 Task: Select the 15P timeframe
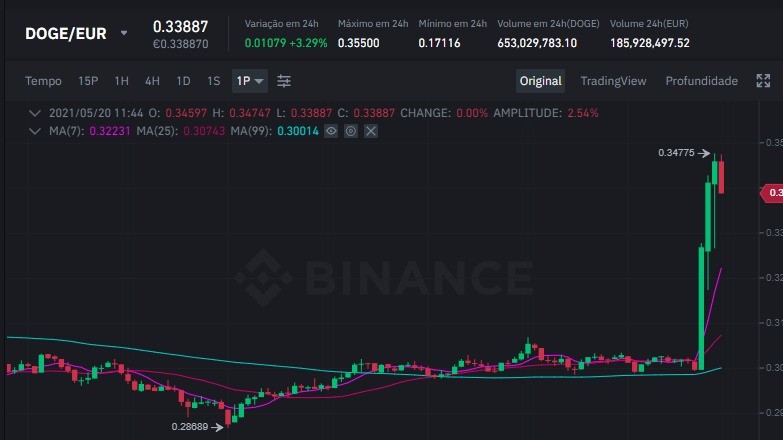coord(88,81)
